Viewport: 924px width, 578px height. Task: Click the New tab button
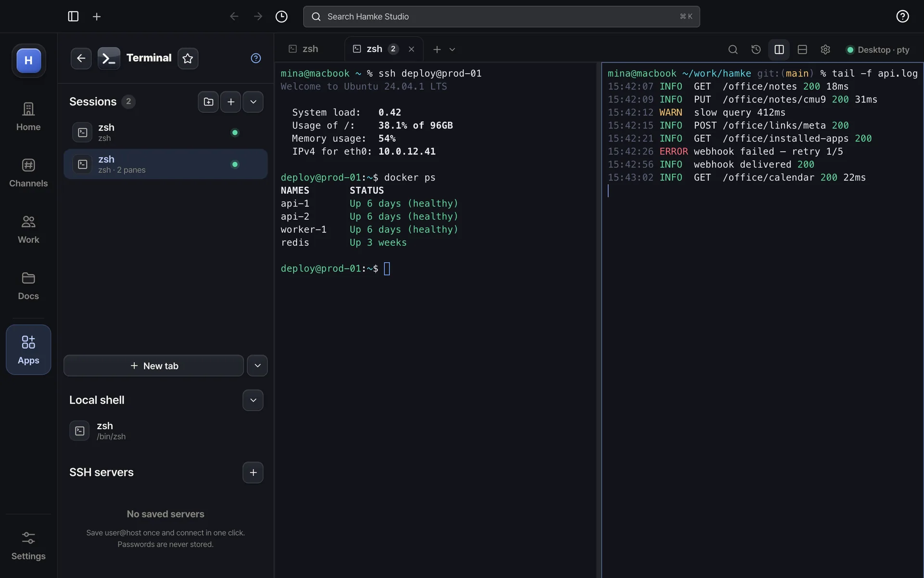click(x=154, y=366)
